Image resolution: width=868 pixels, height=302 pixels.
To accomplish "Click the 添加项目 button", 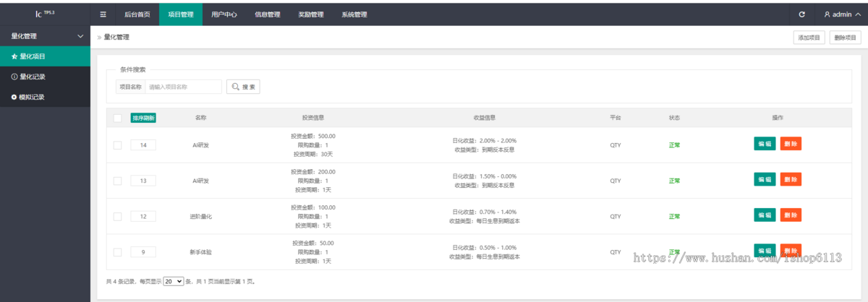I will click(x=808, y=38).
